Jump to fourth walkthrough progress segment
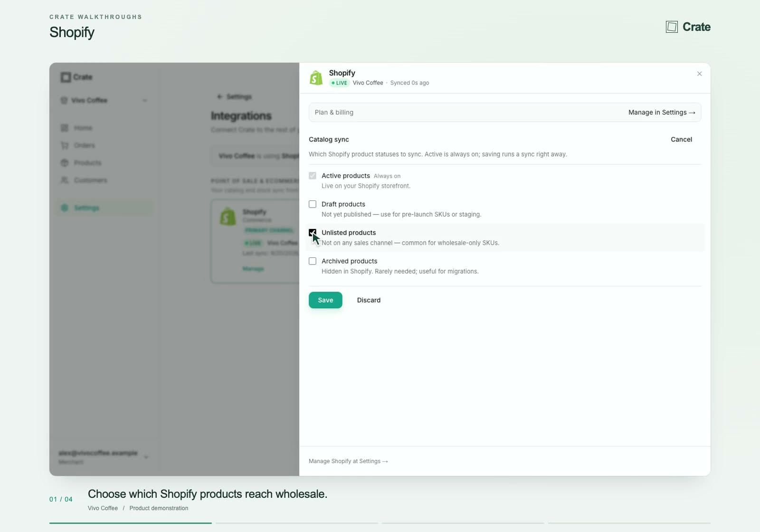The width and height of the screenshot is (760, 532). coord(629,523)
